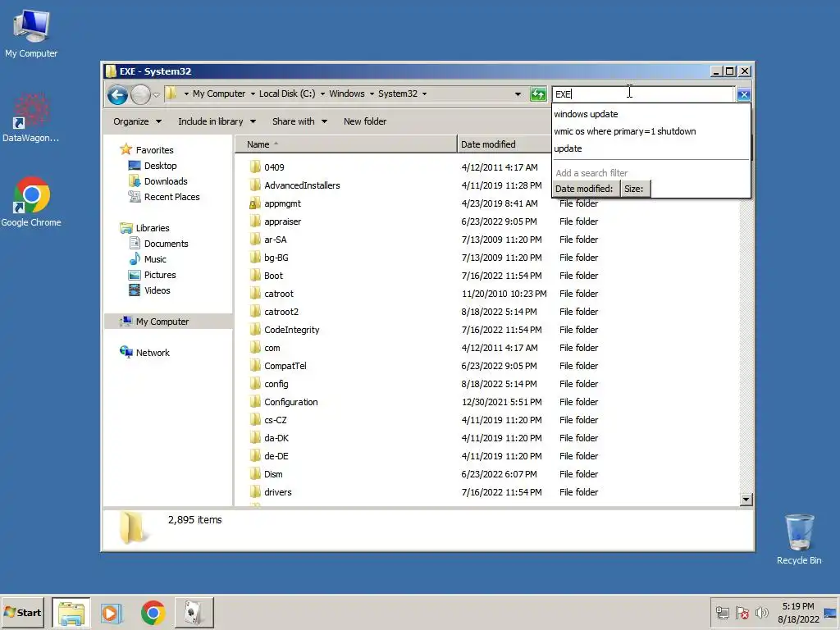Add the 'Size:' search filter
The image size is (840, 630).
click(x=635, y=189)
